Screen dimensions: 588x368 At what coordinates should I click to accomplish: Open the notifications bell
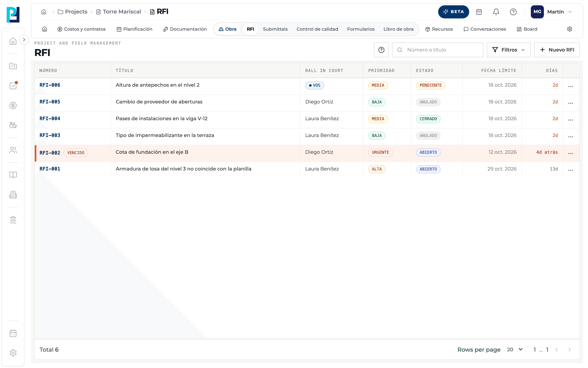[x=496, y=12]
